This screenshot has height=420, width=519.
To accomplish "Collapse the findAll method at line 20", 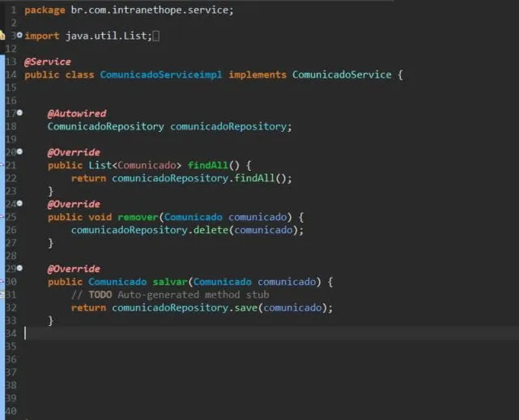I will [19, 152].
